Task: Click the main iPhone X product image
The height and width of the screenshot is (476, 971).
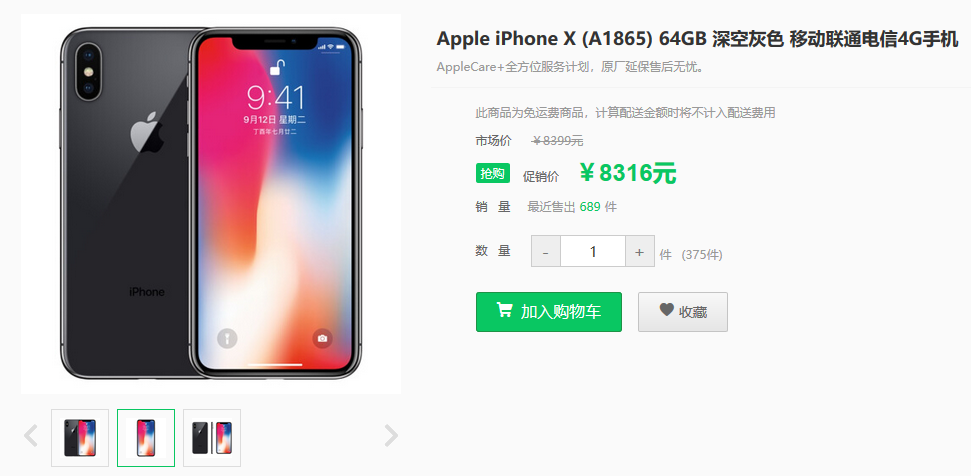Action: (x=211, y=204)
